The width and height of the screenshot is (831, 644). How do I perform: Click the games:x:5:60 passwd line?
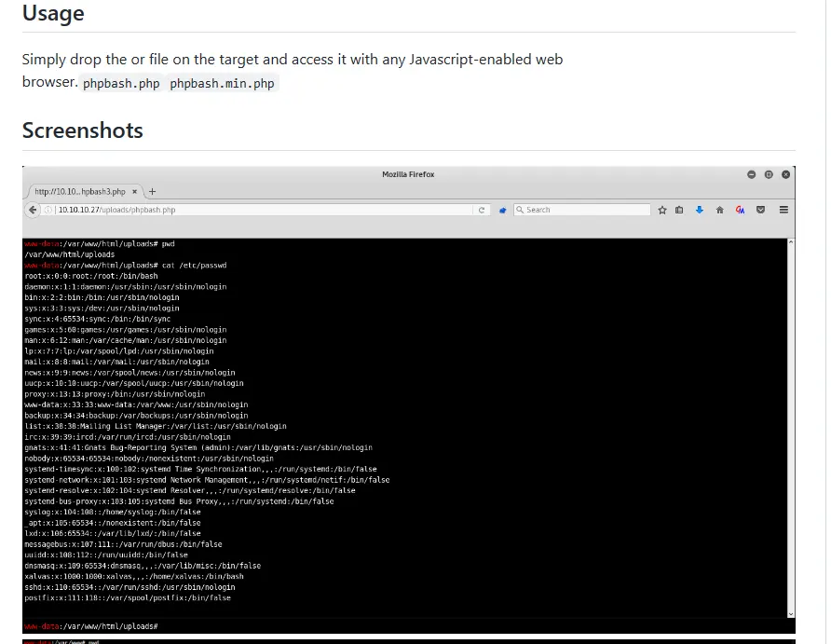click(126, 330)
